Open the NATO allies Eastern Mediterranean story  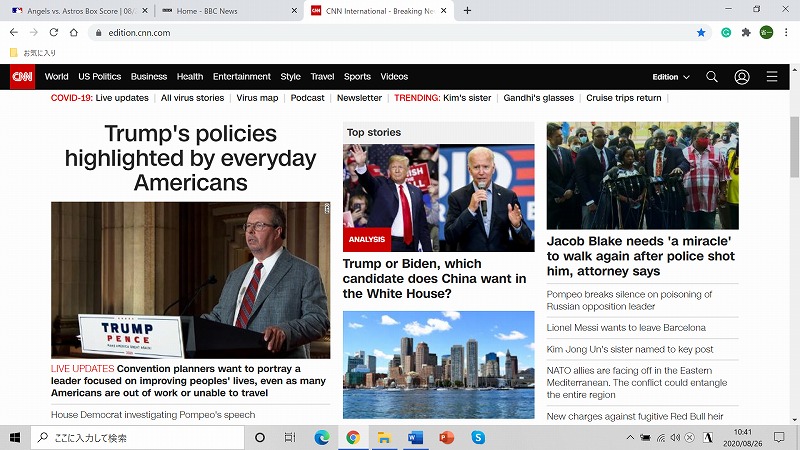pyautogui.click(x=637, y=383)
